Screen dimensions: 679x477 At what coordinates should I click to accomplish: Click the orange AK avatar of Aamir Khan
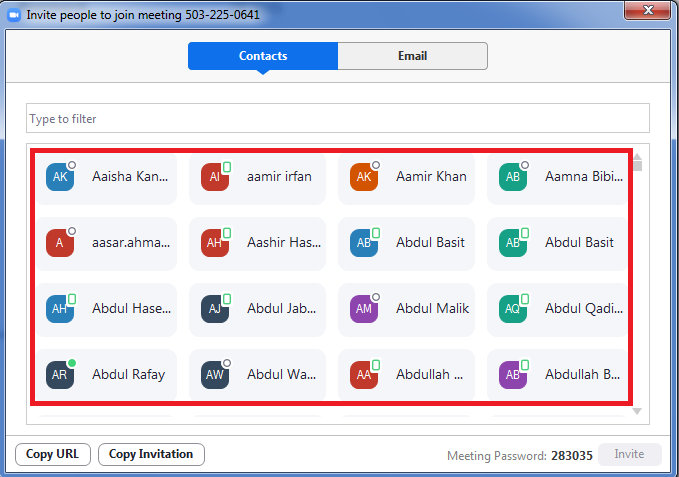click(364, 177)
